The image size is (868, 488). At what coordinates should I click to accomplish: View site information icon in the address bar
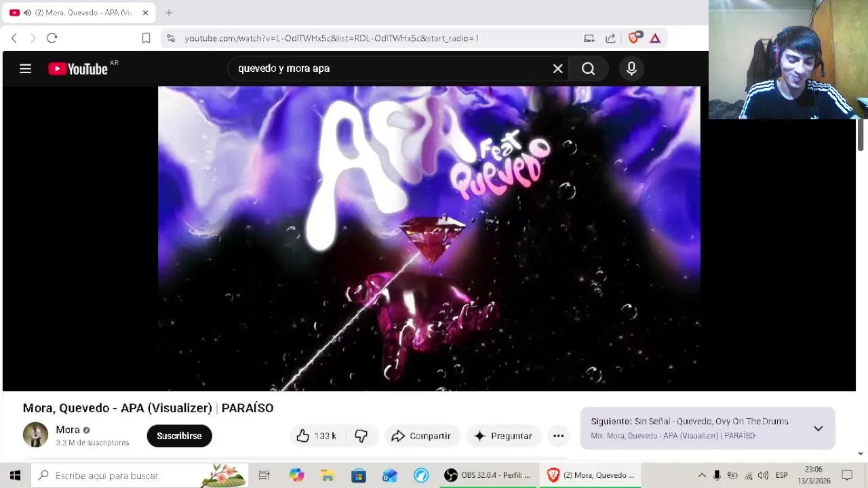coord(171,38)
